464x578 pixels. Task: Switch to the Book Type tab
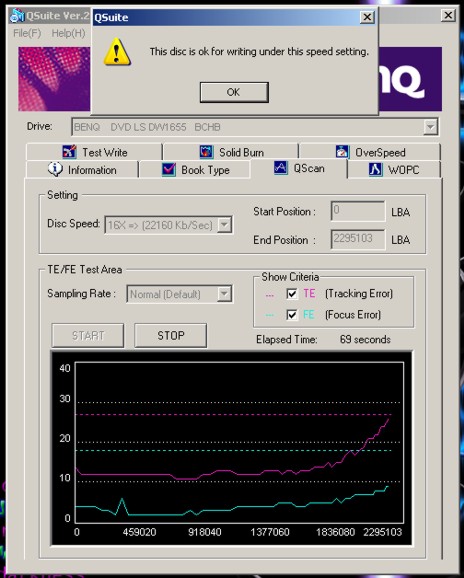pyautogui.click(x=195, y=170)
